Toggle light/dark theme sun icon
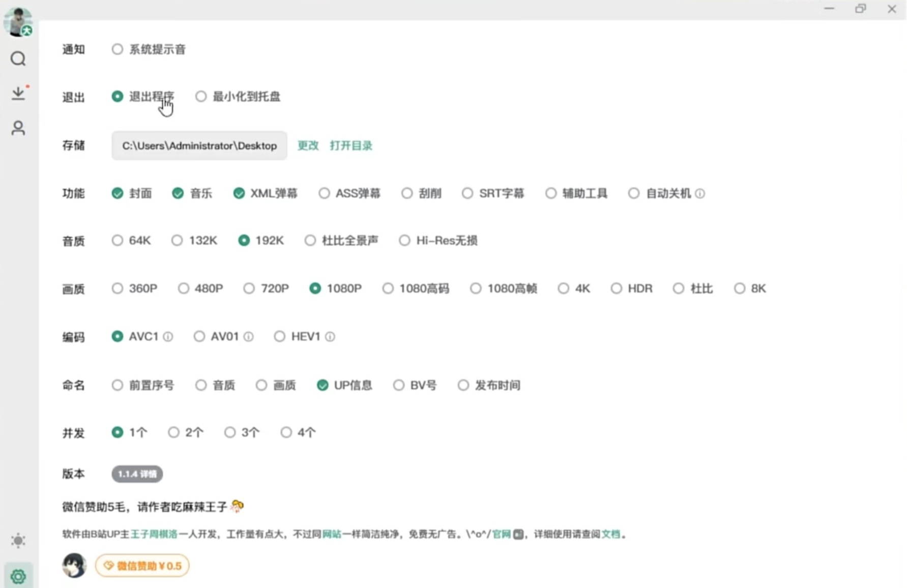Image resolution: width=907 pixels, height=588 pixels. pyautogui.click(x=18, y=540)
